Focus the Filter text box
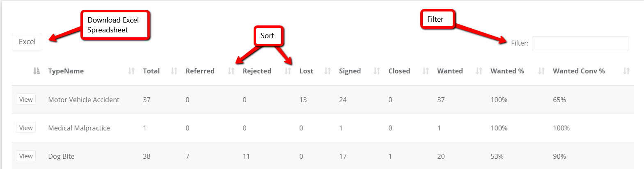This screenshot has height=169, width=644. (580, 43)
